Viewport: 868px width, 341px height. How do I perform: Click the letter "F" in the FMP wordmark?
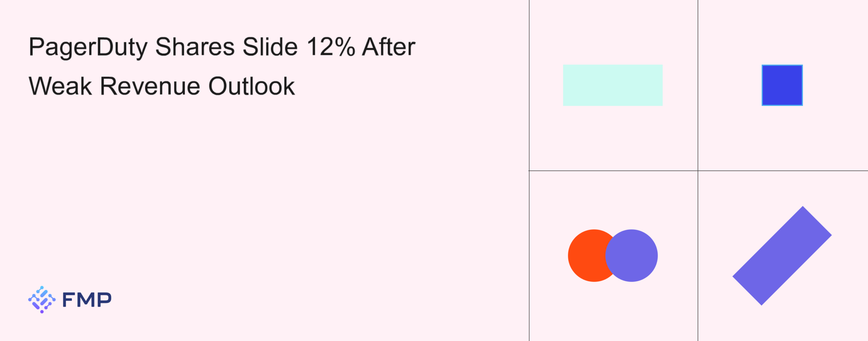tap(69, 300)
